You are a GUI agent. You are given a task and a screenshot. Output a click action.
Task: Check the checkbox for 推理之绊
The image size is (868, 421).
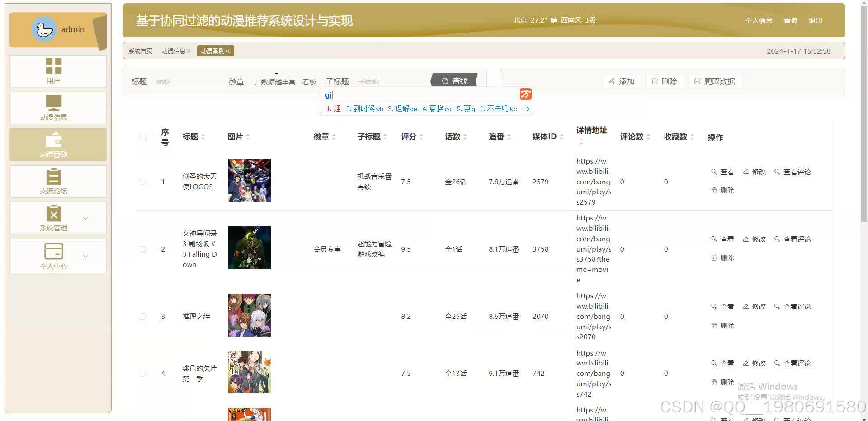point(142,316)
